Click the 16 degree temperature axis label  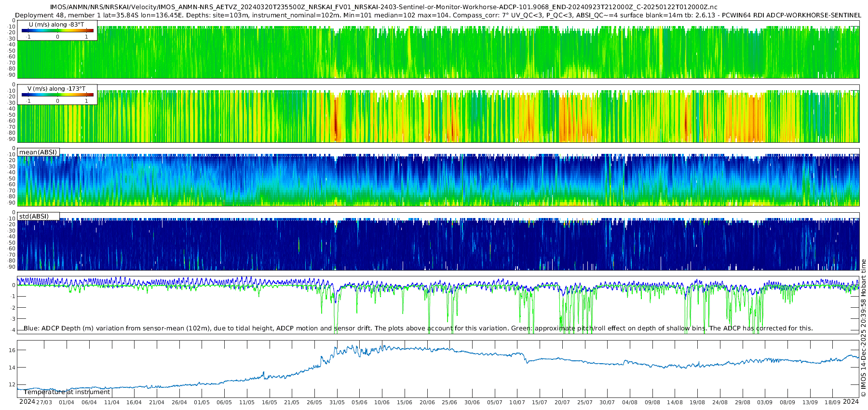point(13,350)
